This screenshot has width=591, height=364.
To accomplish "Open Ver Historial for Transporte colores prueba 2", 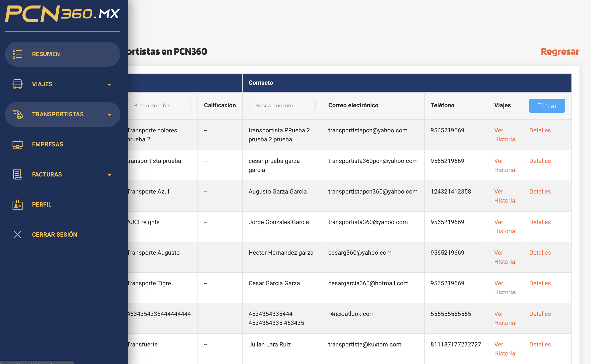I will [x=505, y=135].
